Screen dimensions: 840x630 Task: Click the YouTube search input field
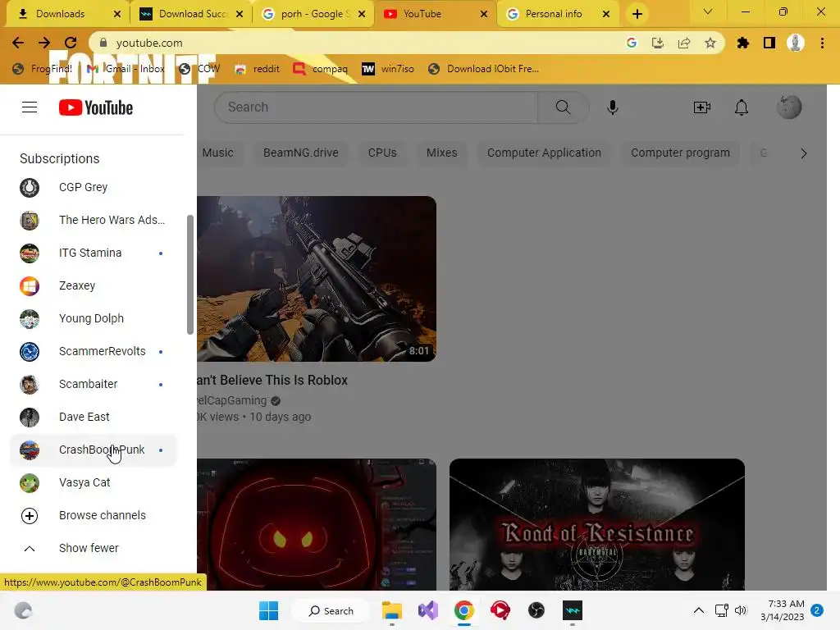click(376, 107)
